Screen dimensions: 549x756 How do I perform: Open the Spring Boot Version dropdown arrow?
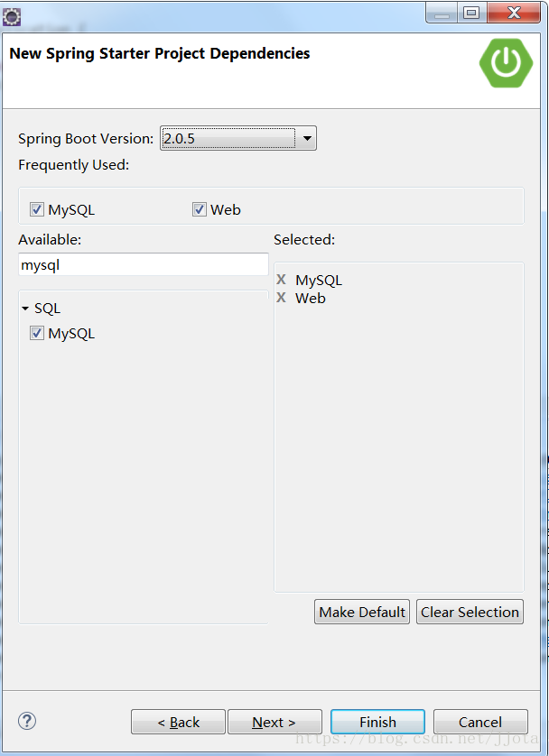pos(307,138)
